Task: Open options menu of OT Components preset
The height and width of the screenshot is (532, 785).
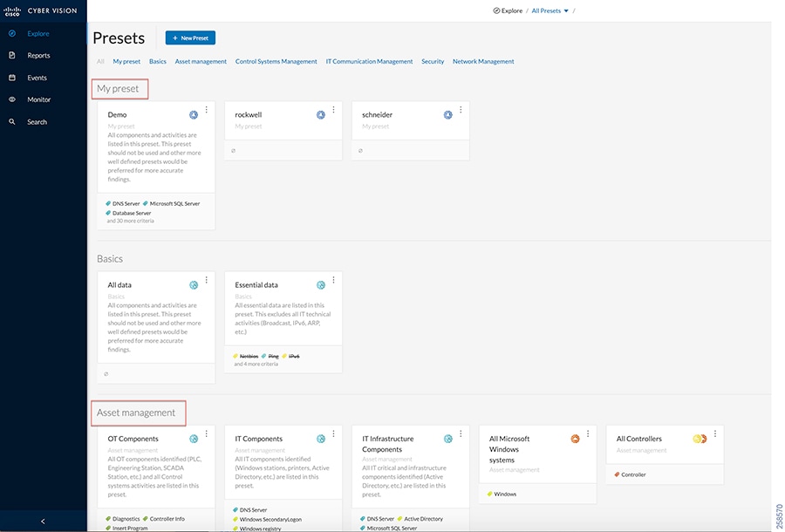Action: [x=206, y=433]
